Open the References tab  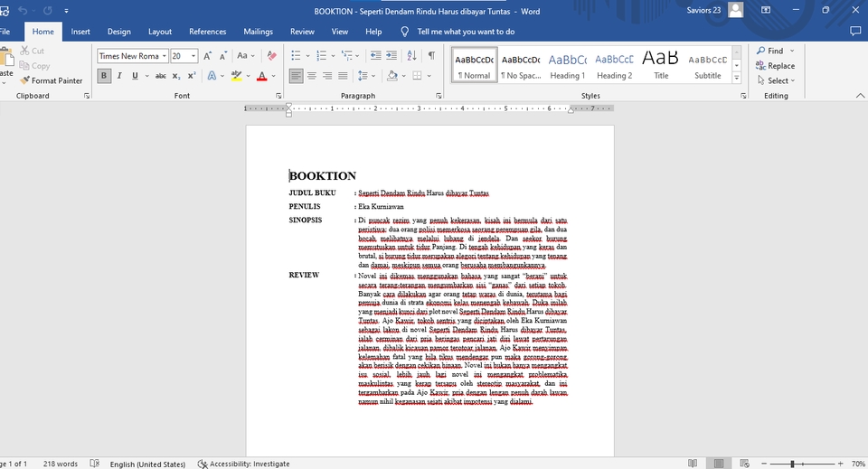click(x=208, y=32)
